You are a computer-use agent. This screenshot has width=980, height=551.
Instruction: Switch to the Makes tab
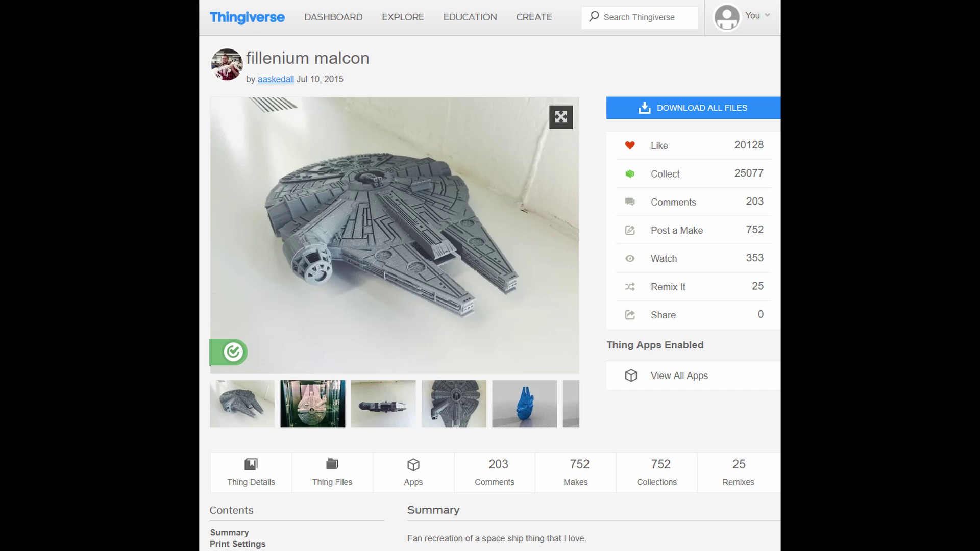coord(575,472)
